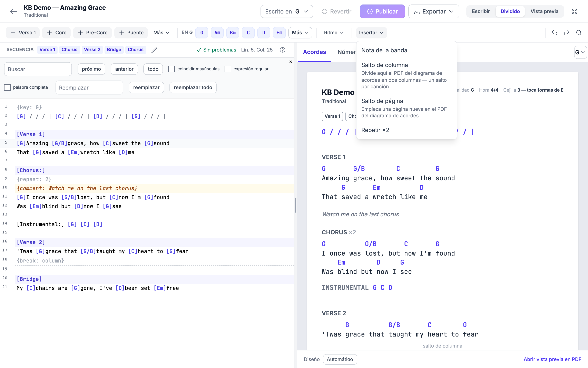Add a Puente section

131,33
